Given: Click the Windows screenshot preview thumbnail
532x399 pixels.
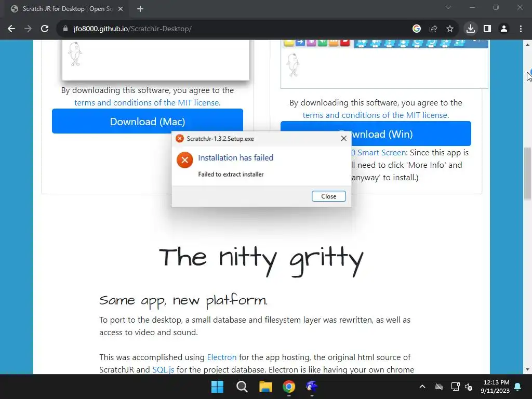Looking at the screenshot, I should (x=384, y=64).
